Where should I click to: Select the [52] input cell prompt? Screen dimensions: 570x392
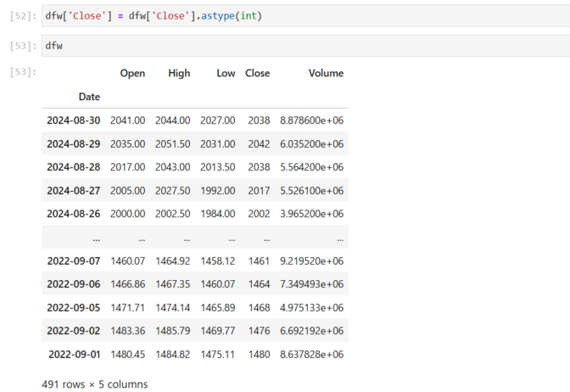(x=22, y=16)
